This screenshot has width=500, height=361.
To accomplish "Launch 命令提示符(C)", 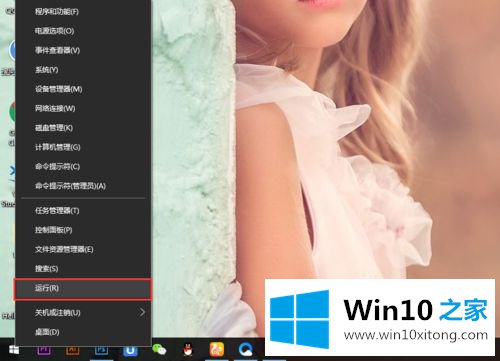I will [x=83, y=166].
